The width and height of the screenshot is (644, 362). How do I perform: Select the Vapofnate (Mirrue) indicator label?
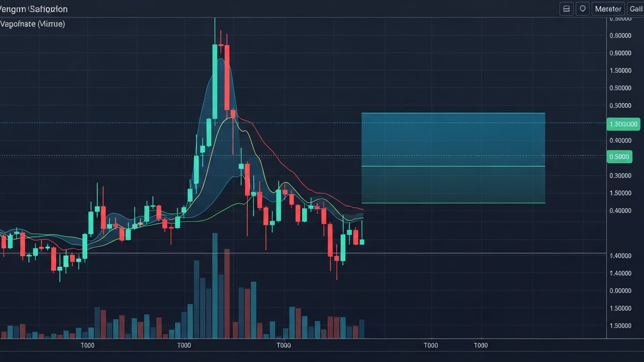click(x=33, y=24)
